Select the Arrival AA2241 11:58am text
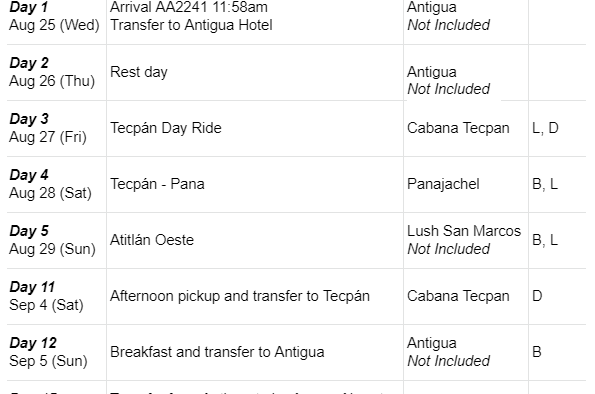The image size is (595, 394). (x=189, y=7)
